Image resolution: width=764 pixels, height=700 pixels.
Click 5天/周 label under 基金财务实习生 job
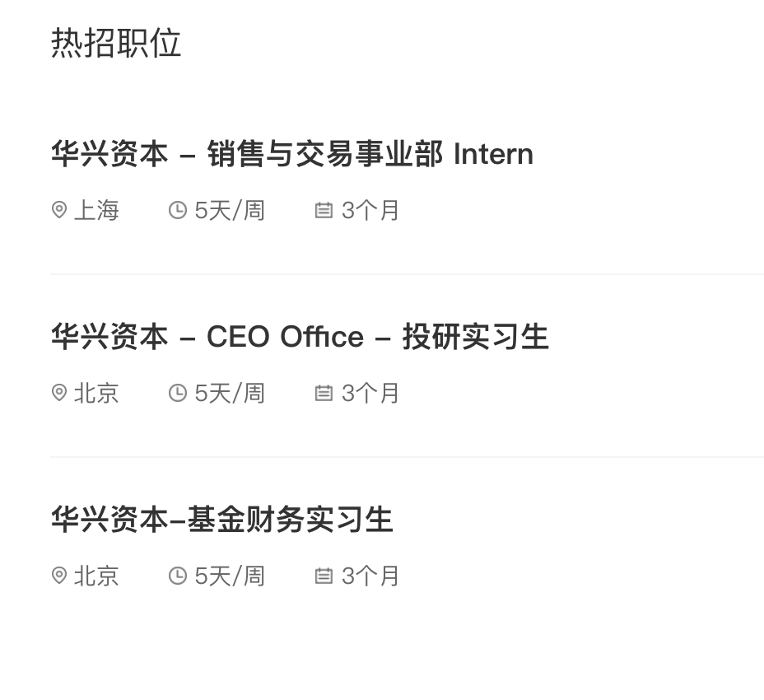pyautogui.click(x=230, y=576)
